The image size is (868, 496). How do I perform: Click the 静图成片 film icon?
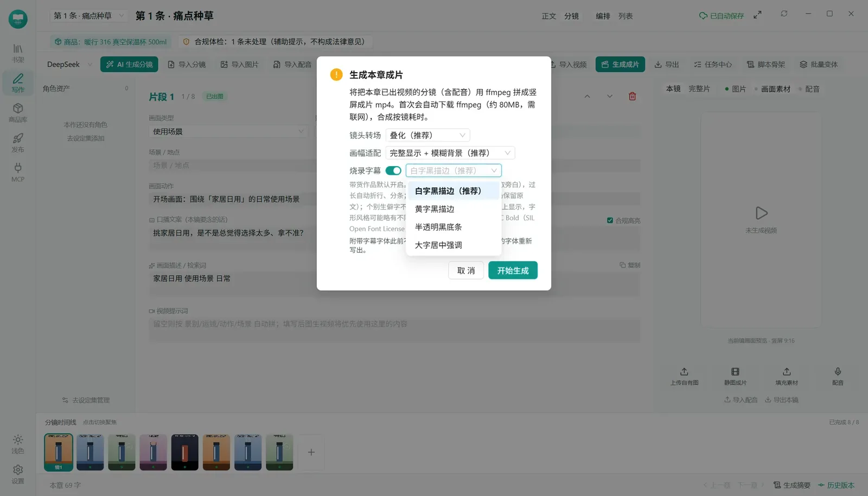(735, 376)
